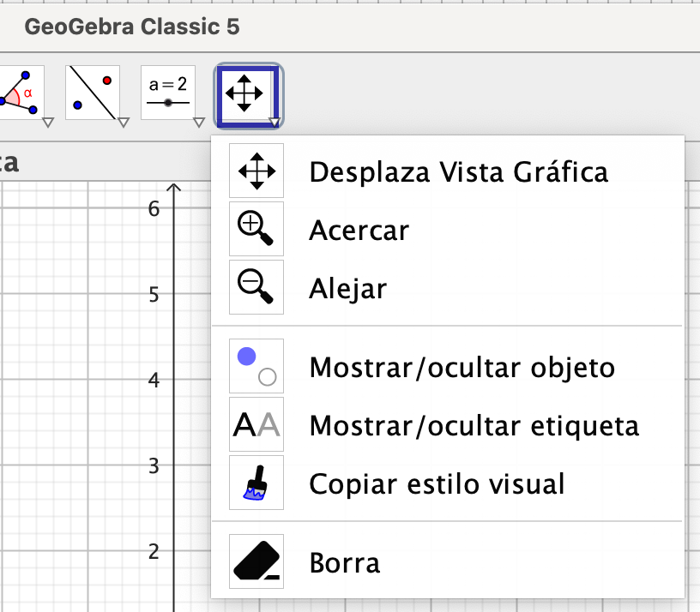Select 'Mostrar/ocultar objeto' menu entry
This screenshot has width=700, height=612.
point(447,366)
